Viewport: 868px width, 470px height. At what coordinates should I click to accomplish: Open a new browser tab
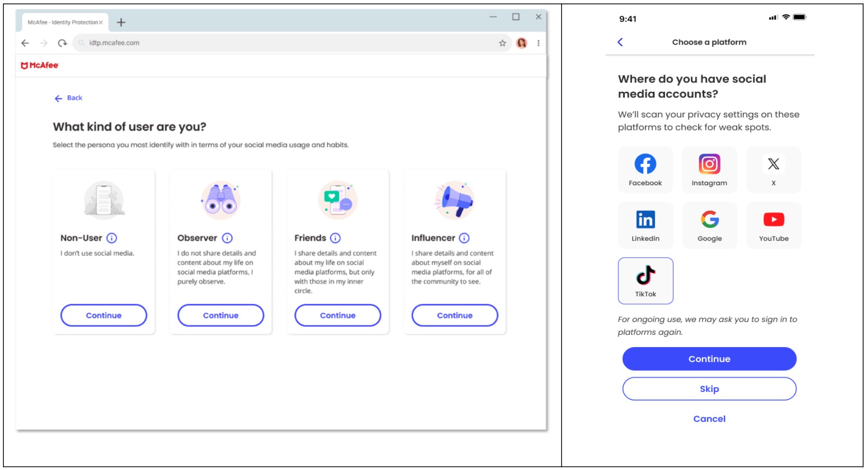pos(121,23)
